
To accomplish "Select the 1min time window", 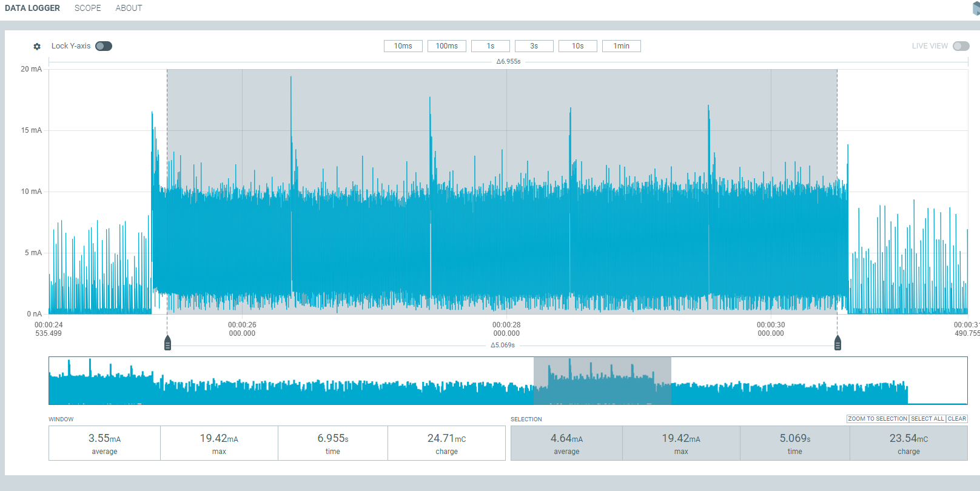I will coord(622,46).
